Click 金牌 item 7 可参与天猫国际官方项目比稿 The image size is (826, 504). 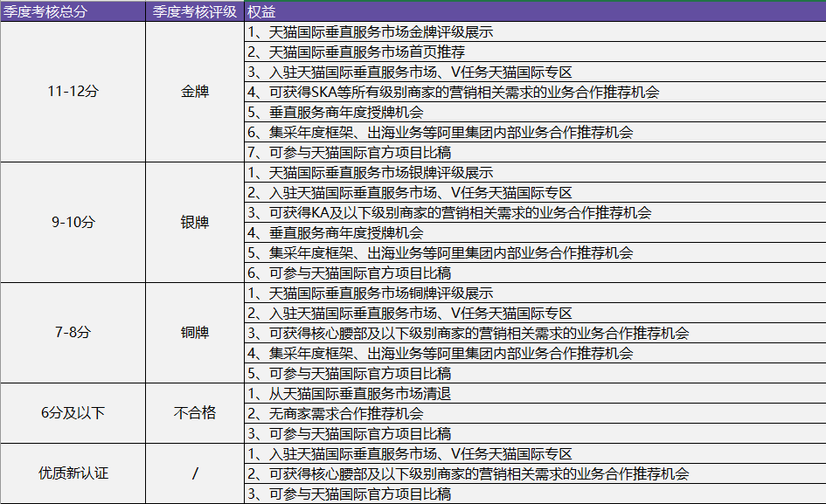[x=535, y=153]
